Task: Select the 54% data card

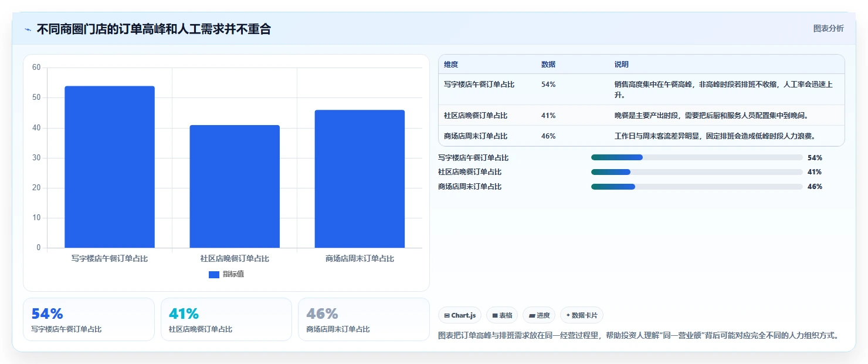Action: tap(89, 319)
